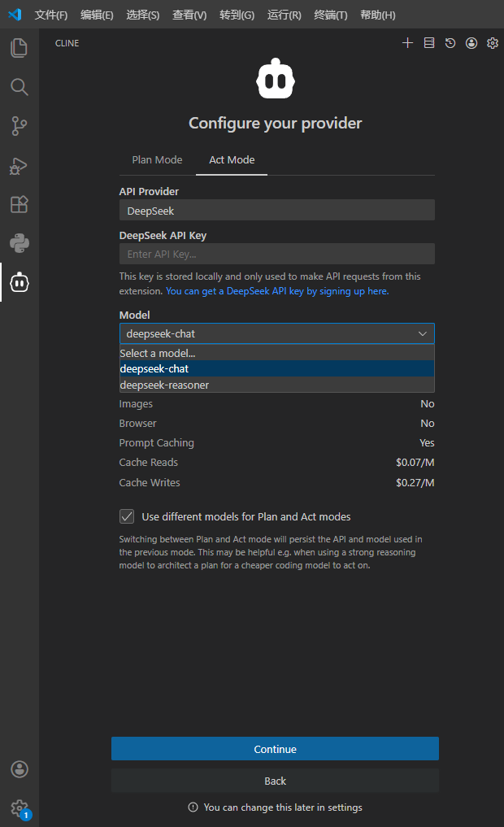Toggle Use different models for Plan and Act modes
This screenshot has width=504, height=827.
coord(127,516)
